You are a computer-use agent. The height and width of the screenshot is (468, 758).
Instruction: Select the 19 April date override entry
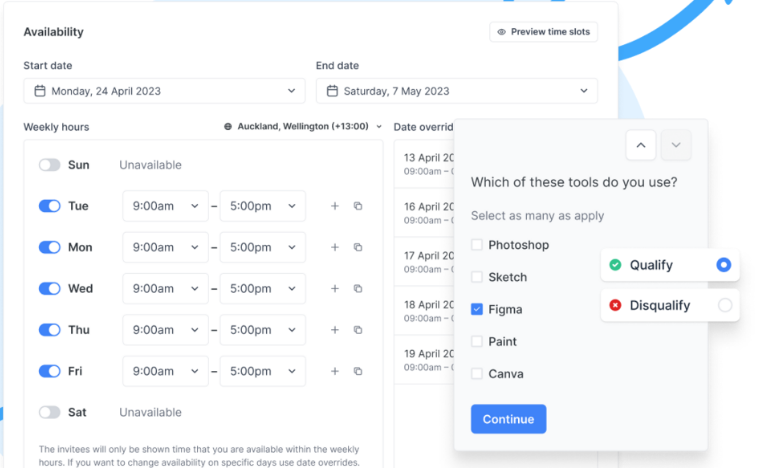[424, 360]
